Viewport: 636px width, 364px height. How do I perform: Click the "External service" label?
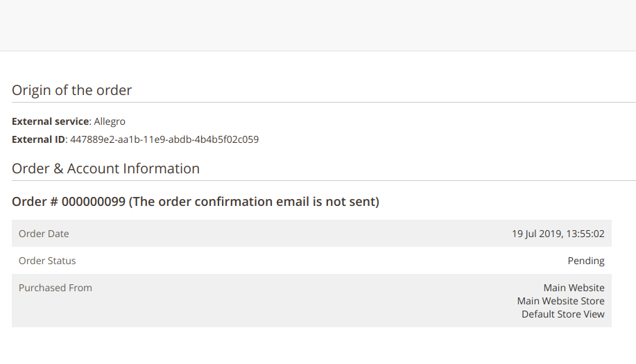point(50,121)
